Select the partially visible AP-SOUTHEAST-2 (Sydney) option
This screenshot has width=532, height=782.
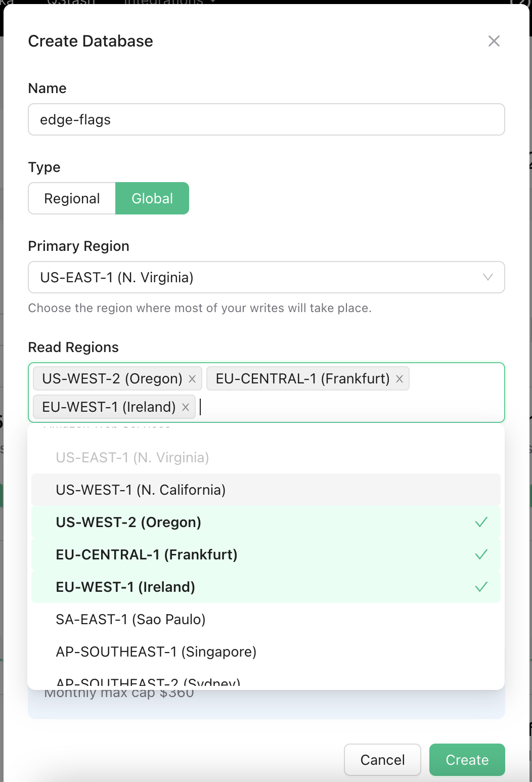148,682
